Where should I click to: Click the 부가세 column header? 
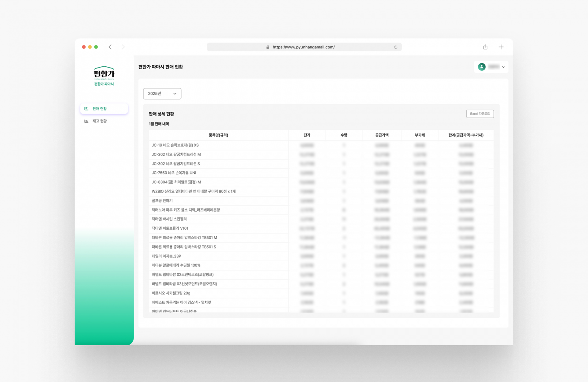point(420,135)
